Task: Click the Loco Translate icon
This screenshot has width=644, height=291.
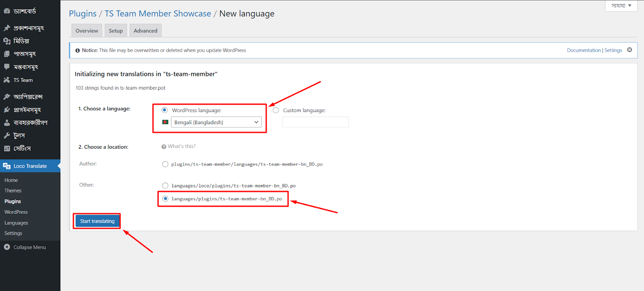Action: 7,166
